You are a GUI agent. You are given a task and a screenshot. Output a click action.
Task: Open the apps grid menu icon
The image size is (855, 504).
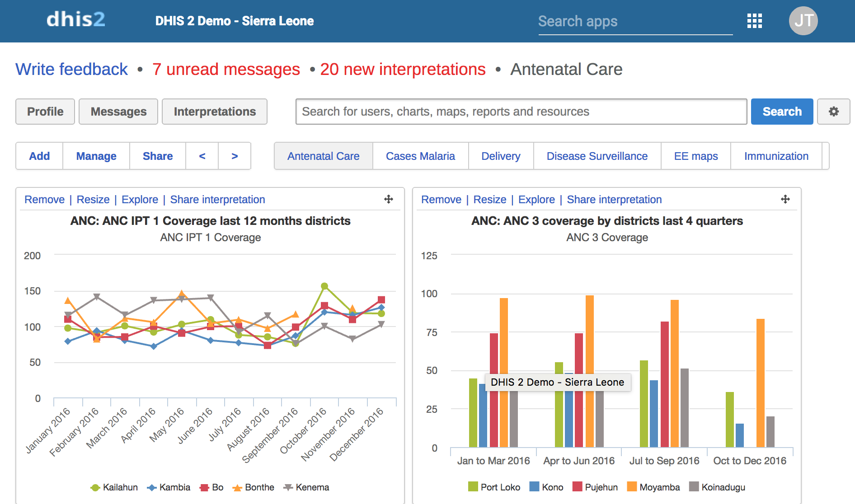click(x=754, y=21)
